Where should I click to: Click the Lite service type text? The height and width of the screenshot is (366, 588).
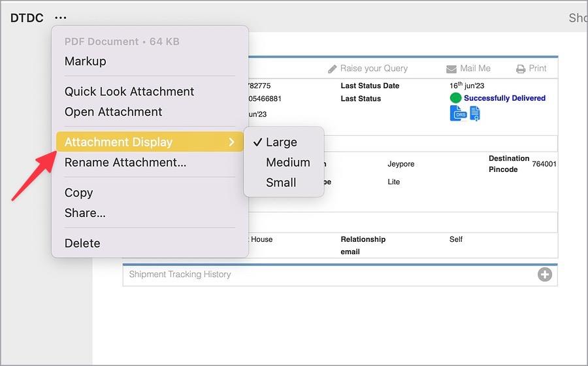click(394, 182)
